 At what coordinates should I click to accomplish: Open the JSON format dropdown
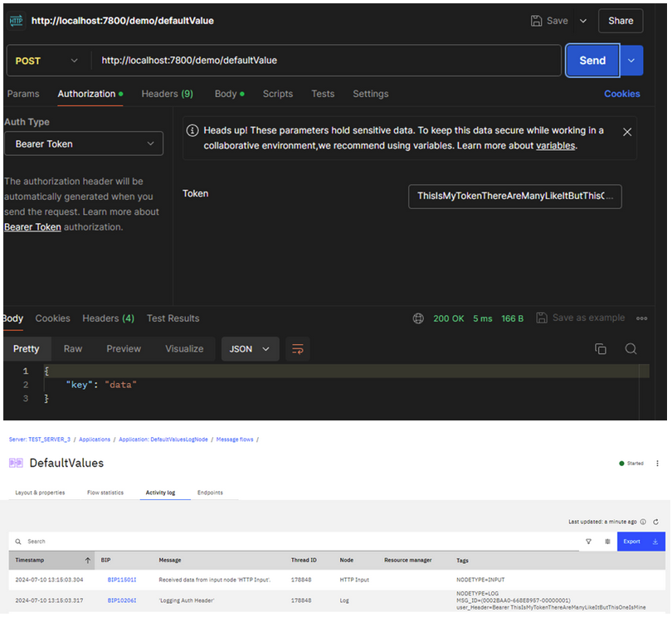(x=251, y=349)
